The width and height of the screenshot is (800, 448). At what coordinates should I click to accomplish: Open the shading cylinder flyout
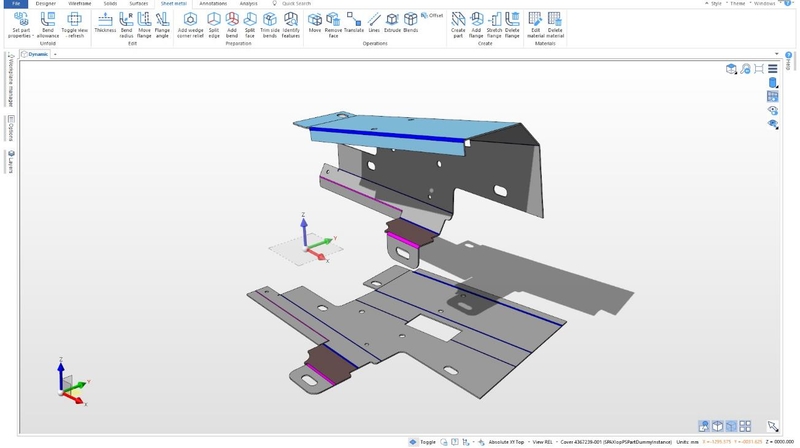click(772, 83)
